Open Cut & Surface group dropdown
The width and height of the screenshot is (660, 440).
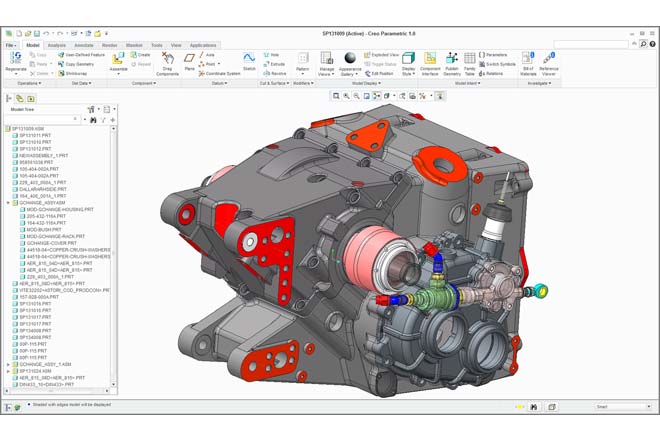point(274,83)
